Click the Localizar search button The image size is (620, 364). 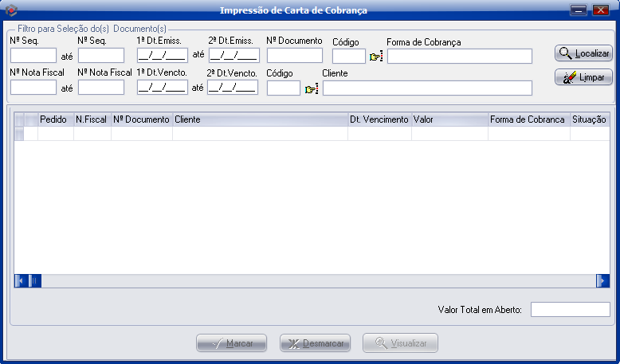tap(583, 53)
